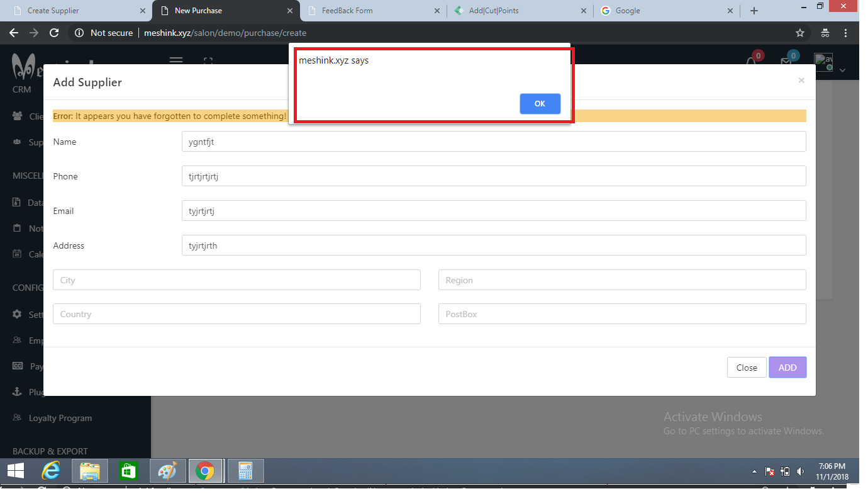The width and height of the screenshot is (868, 501).
Task: Open Calculator from taskbar
Action: (x=245, y=471)
